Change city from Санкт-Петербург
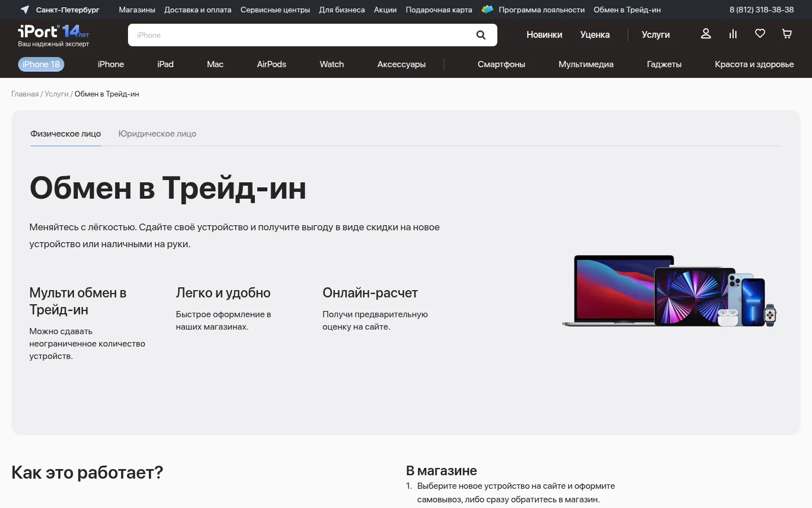 (68, 10)
